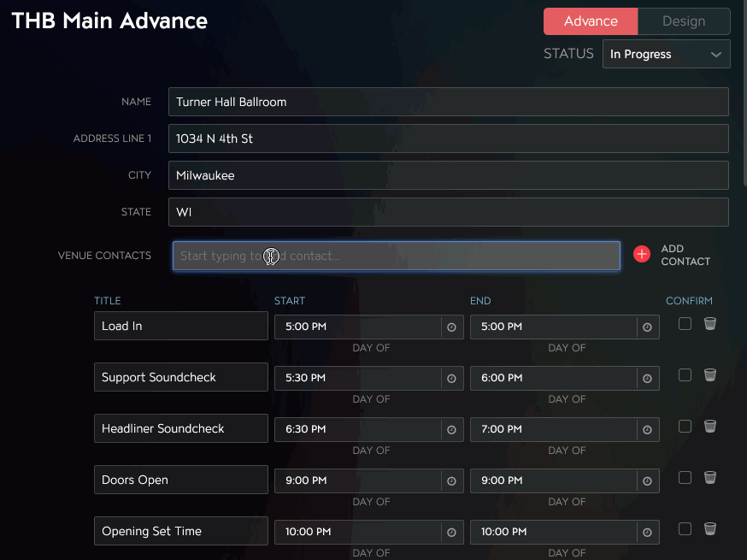This screenshot has height=560, width=747.
Task: Confirm the Doors Open time
Action: (x=685, y=478)
